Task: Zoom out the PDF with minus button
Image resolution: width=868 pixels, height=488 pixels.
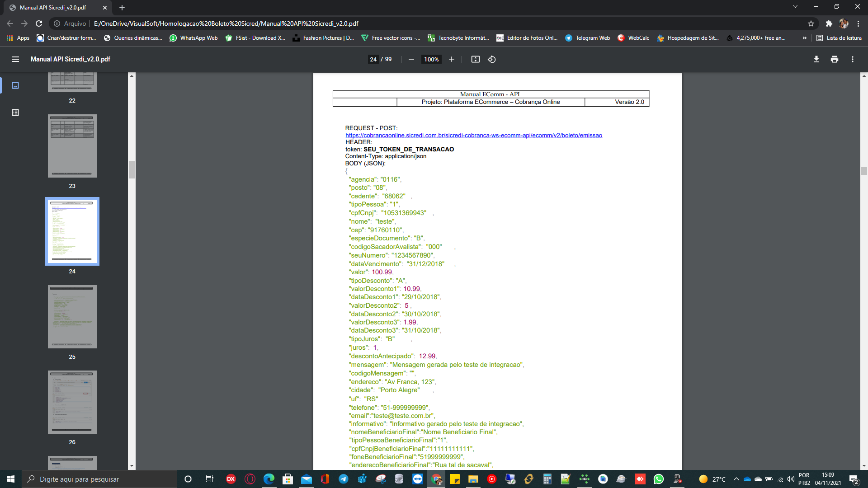Action: [411, 59]
